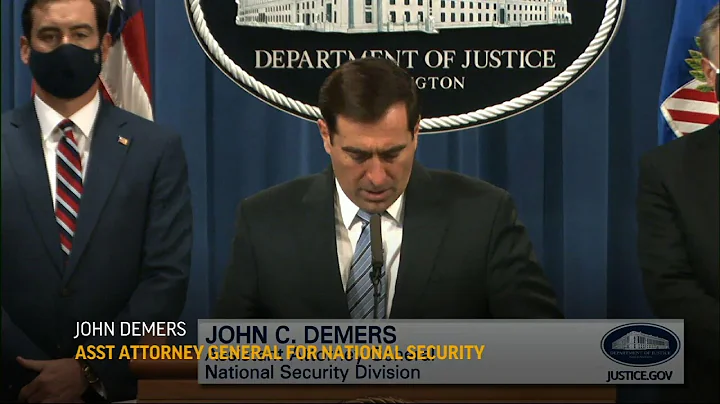Click the blue flag with shield at right
Viewport: 720px width, 404px height.
[x=687, y=73]
